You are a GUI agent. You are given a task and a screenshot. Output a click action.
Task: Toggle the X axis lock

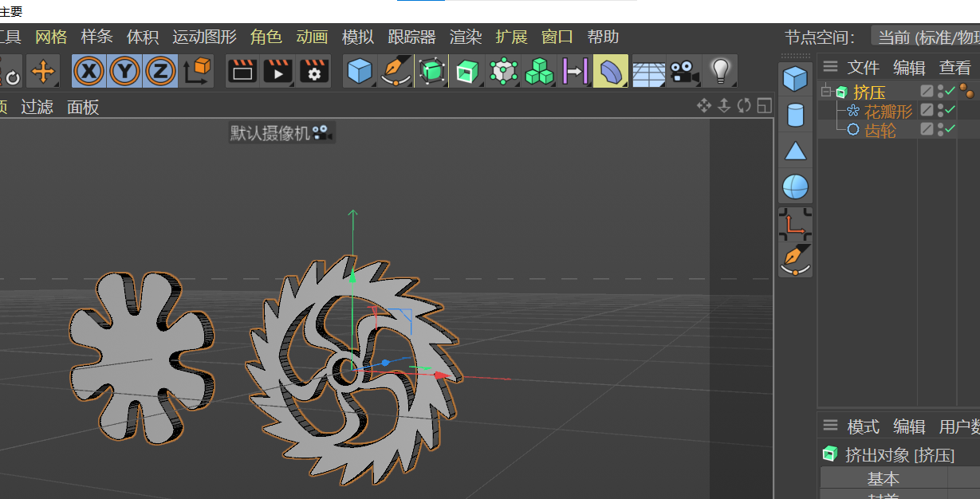pyautogui.click(x=89, y=72)
